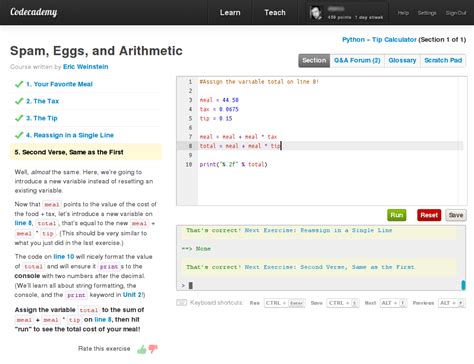Open the Teach menu
The width and height of the screenshot is (474, 364).
point(275,13)
